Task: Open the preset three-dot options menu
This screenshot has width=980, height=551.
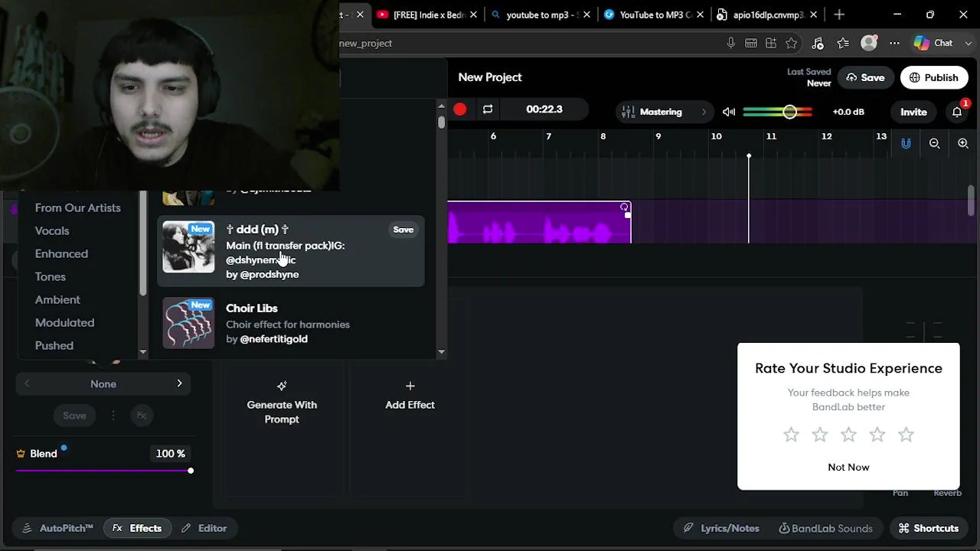Action: click(113, 416)
